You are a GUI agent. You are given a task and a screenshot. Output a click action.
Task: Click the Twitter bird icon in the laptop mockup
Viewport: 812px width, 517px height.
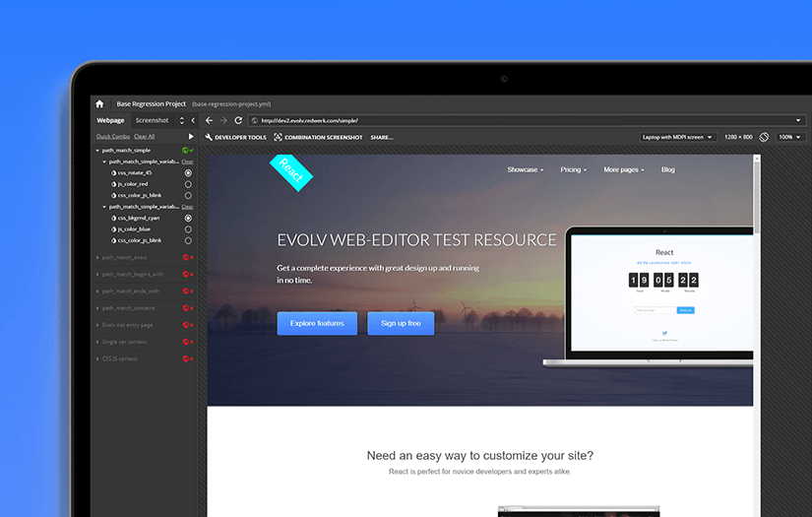tap(664, 333)
